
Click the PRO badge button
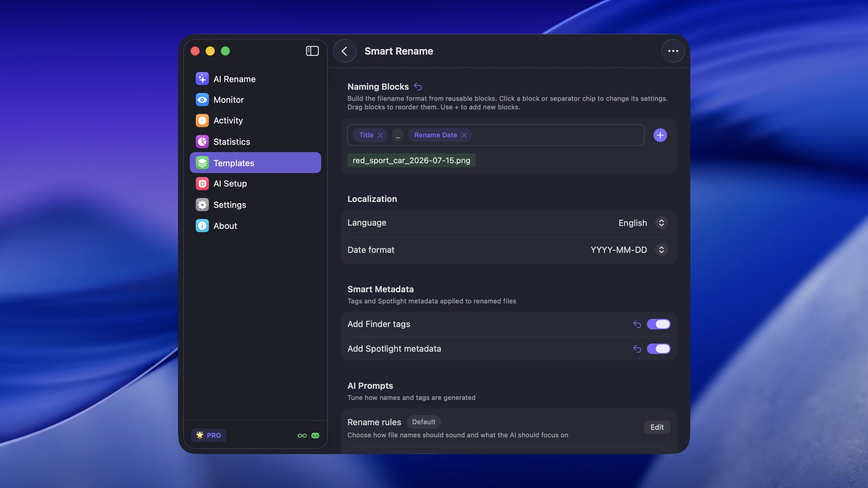tap(209, 435)
